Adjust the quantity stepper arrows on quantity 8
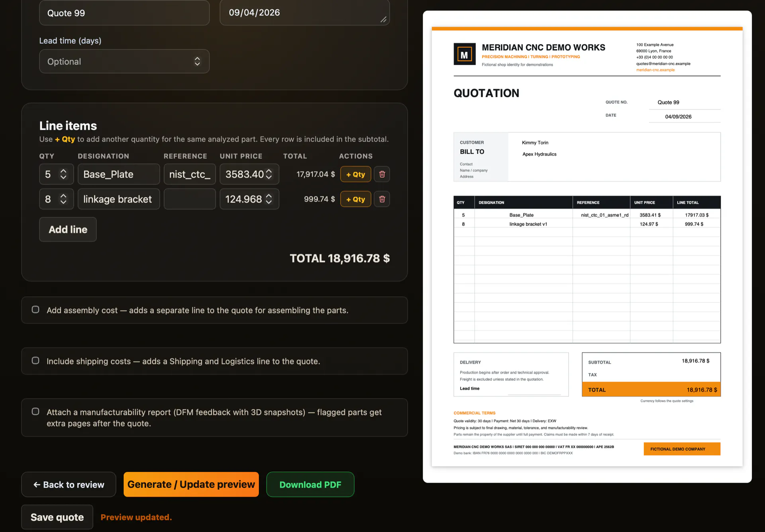 (x=63, y=199)
